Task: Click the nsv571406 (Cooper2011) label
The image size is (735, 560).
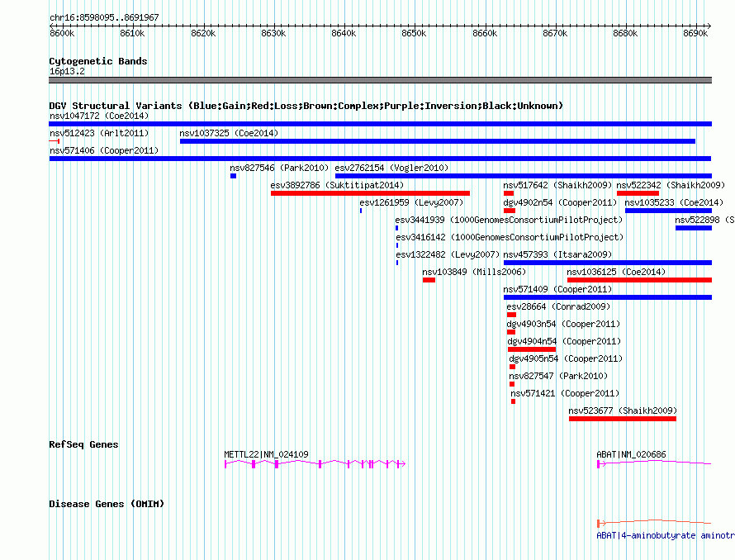Action: [x=104, y=150]
